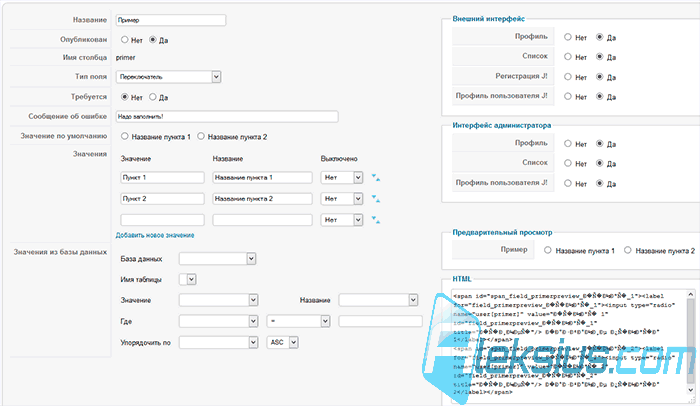700x406 pixels.
Task: Select Название пункта 1 in preview
Action: 547,250
